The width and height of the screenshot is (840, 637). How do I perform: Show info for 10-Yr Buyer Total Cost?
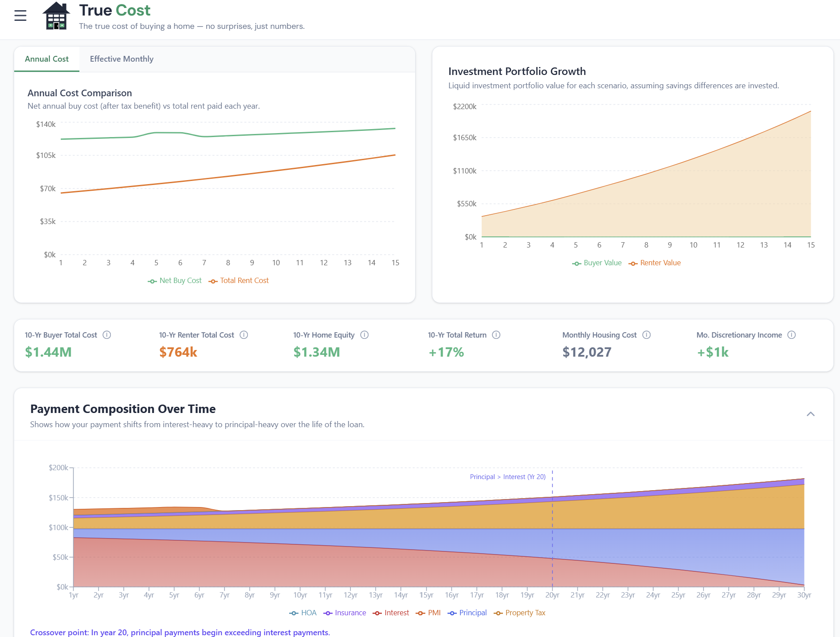(107, 335)
